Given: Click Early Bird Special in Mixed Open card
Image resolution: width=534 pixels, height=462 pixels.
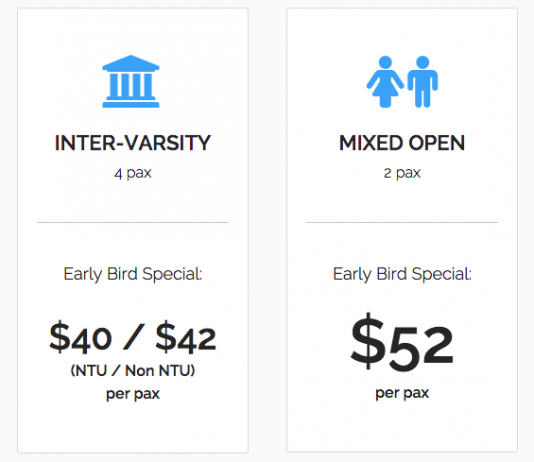Looking at the screenshot, I should click(402, 274).
